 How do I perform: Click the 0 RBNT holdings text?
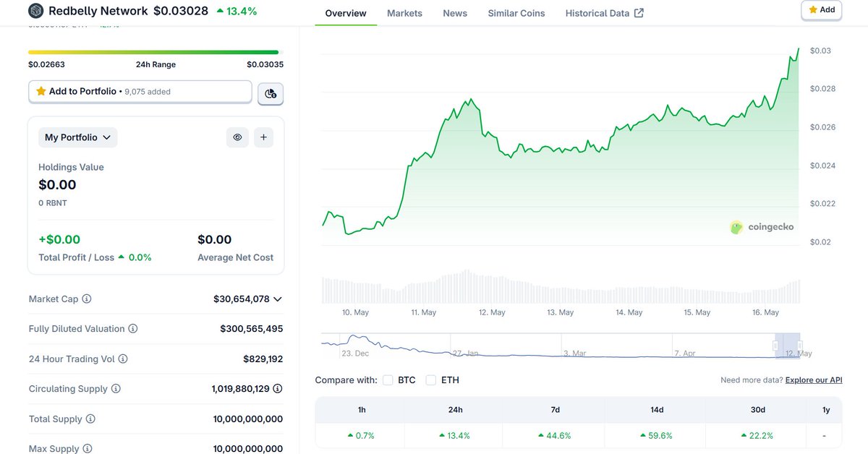click(x=53, y=203)
